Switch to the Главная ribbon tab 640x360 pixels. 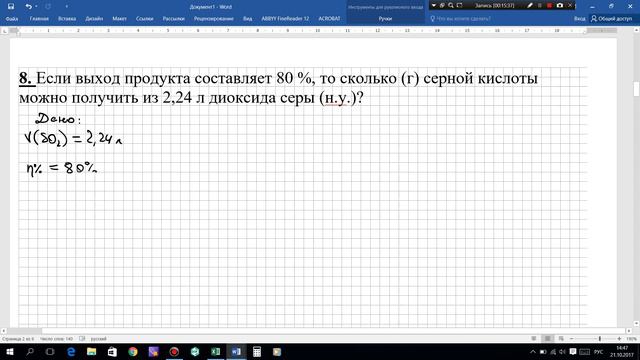(39, 19)
